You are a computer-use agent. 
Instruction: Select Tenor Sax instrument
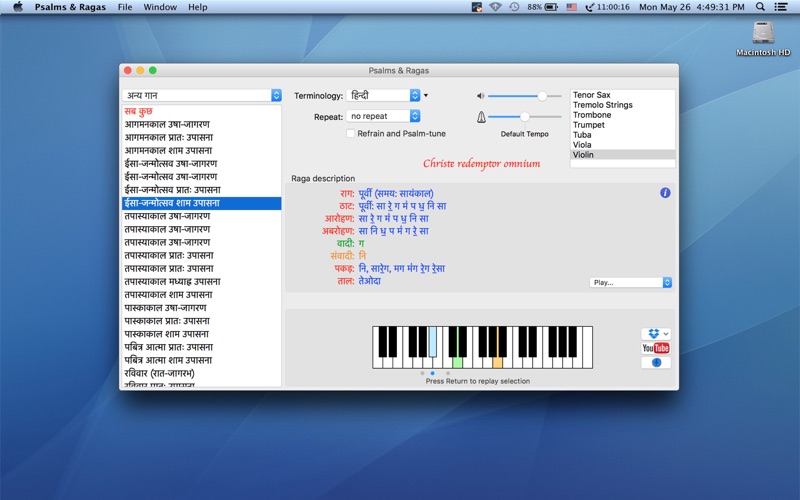(x=593, y=95)
